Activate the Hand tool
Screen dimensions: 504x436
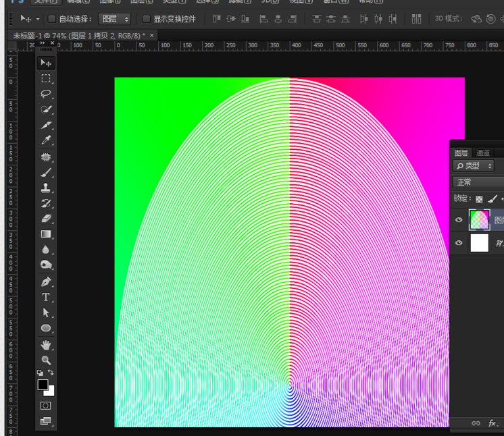pos(46,344)
